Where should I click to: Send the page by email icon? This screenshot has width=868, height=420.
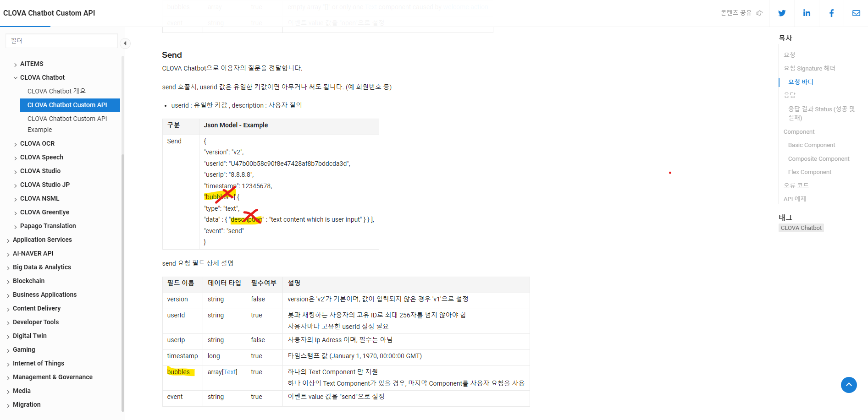click(x=856, y=13)
